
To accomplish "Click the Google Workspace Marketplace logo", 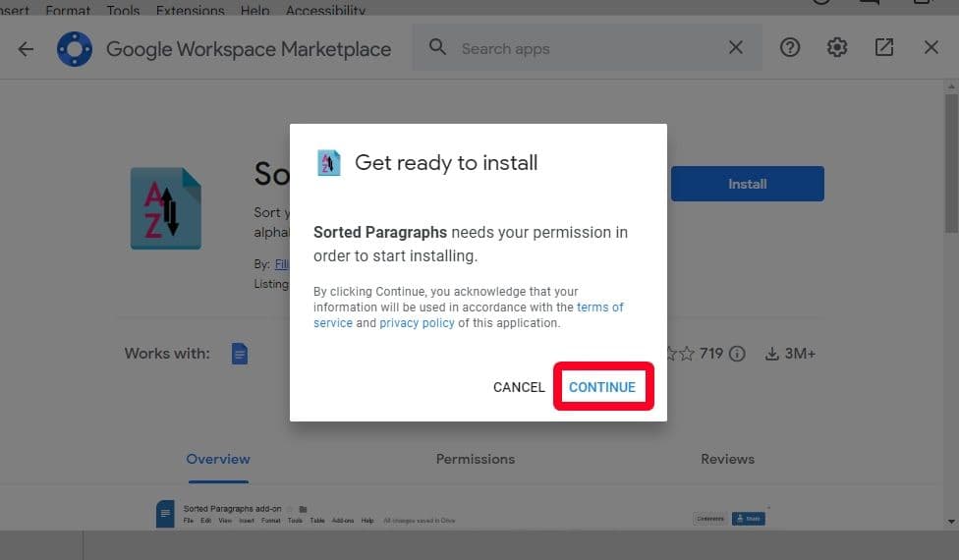I will (x=75, y=48).
